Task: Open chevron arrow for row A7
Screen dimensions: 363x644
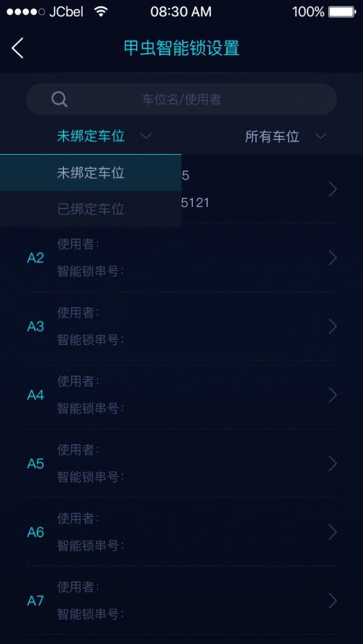Action: coord(332,600)
